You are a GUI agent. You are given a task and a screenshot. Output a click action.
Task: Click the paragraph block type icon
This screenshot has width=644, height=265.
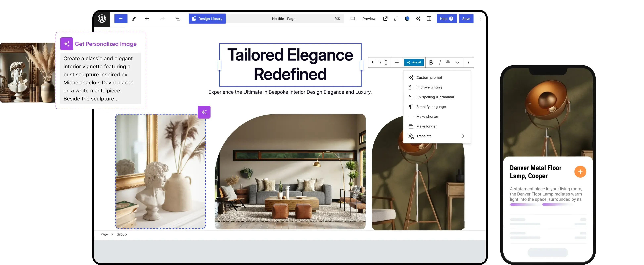tap(373, 62)
